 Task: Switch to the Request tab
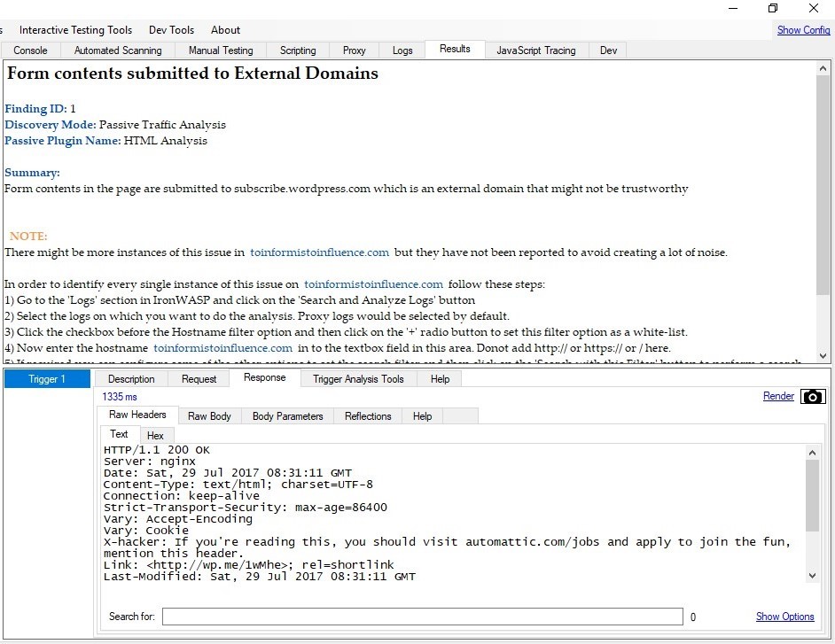tap(199, 379)
